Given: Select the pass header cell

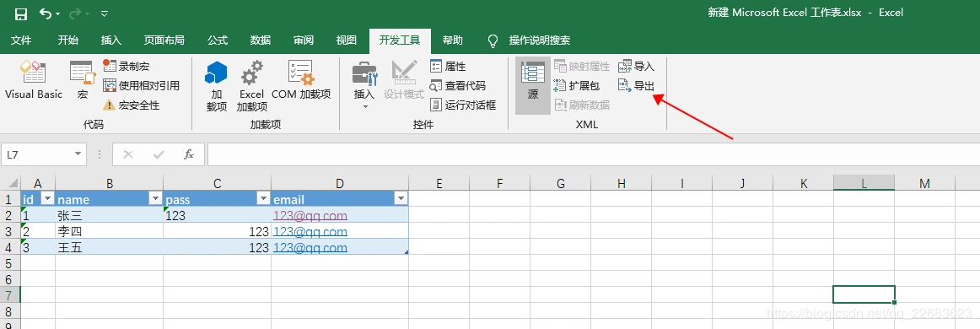Looking at the screenshot, I should pyautogui.click(x=217, y=199).
